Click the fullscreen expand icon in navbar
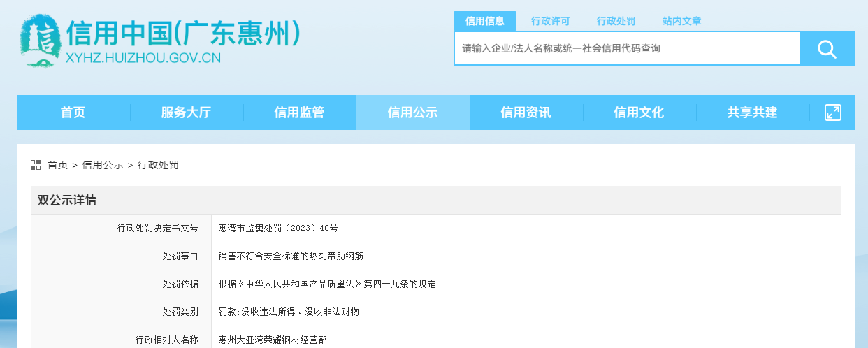The width and height of the screenshot is (868, 348). [833, 113]
